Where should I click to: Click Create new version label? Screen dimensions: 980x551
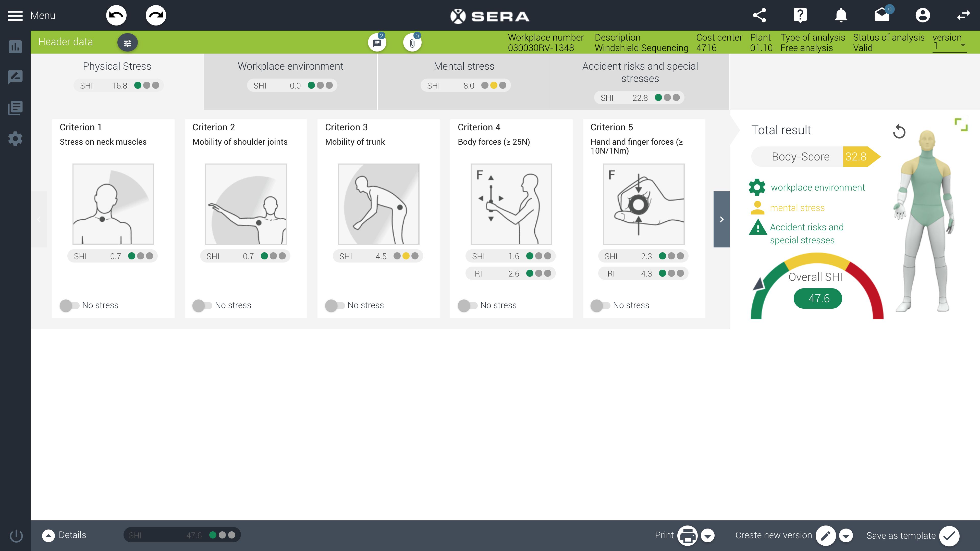pos(774,535)
